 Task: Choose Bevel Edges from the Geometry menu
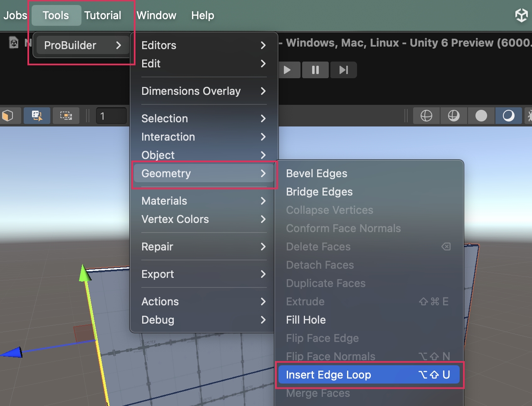[369, 173]
